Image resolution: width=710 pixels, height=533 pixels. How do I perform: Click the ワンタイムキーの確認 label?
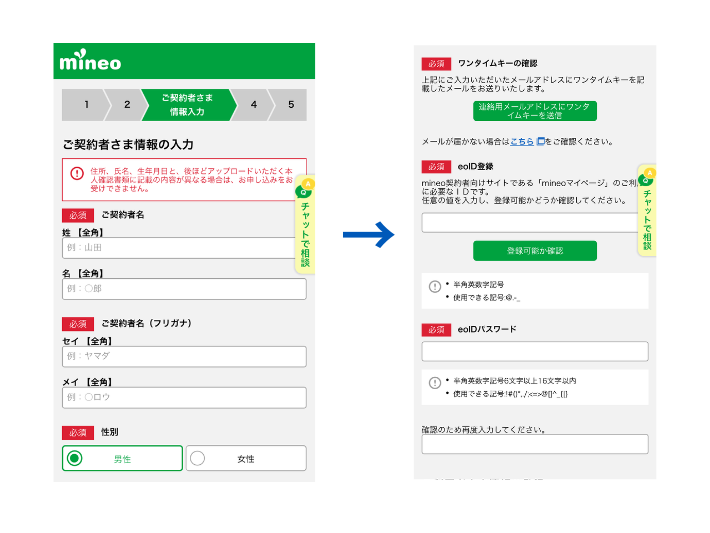click(498, 63)
